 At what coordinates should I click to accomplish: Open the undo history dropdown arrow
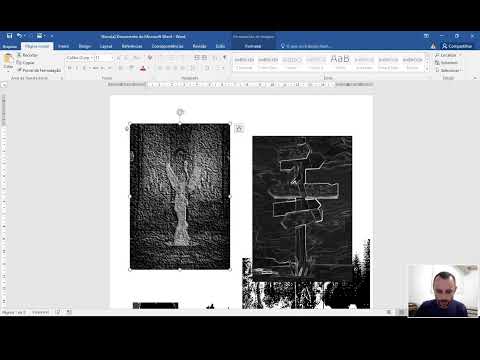point(25,36)
